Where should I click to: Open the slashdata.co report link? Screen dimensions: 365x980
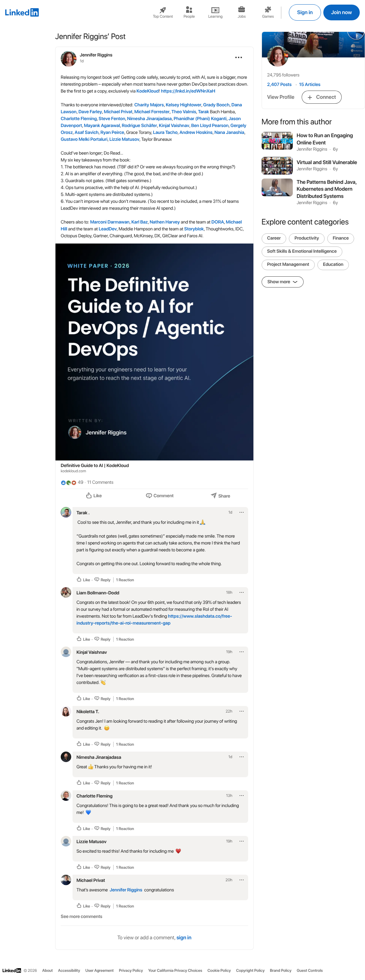pos(154,619)
